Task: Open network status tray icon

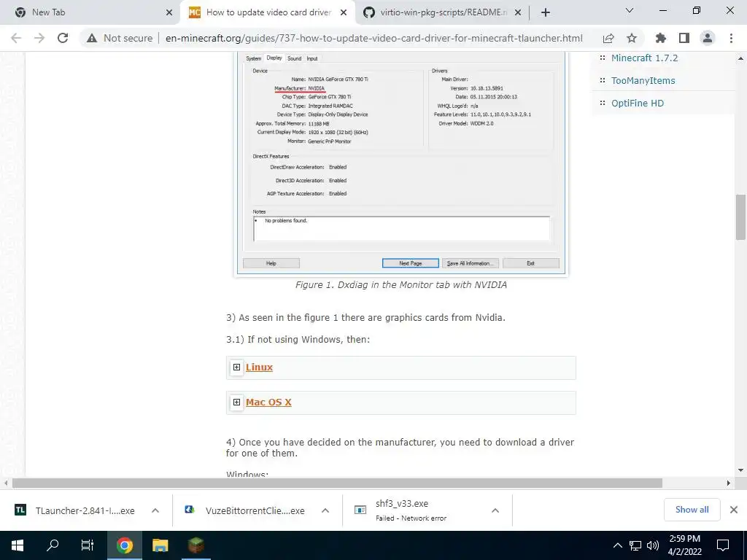Action: click(635, 545)
